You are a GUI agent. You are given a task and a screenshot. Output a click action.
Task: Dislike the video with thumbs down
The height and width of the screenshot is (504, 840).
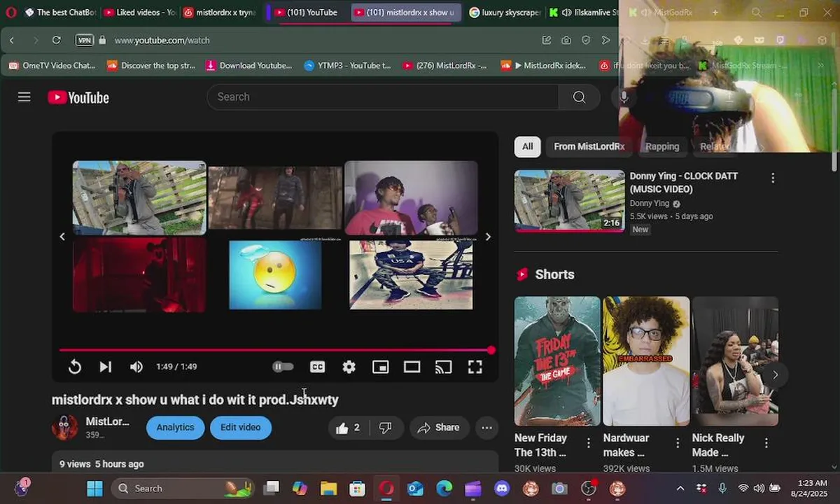point(386,428)
